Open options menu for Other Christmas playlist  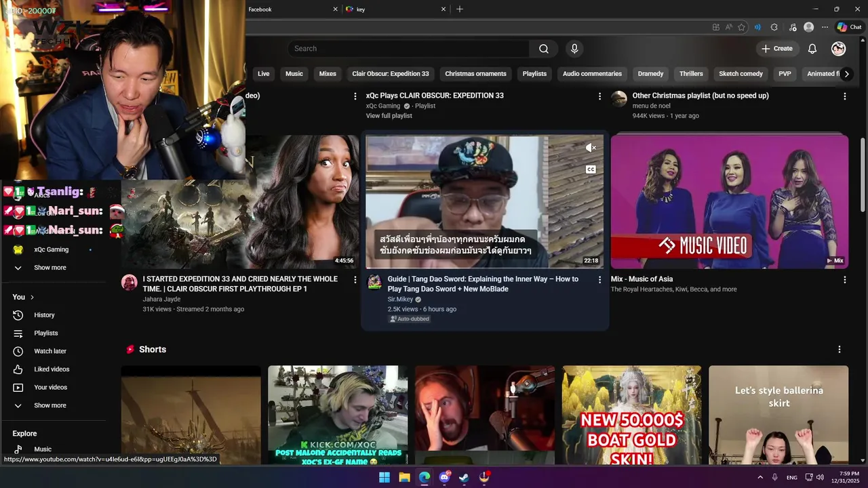[844, 96]
